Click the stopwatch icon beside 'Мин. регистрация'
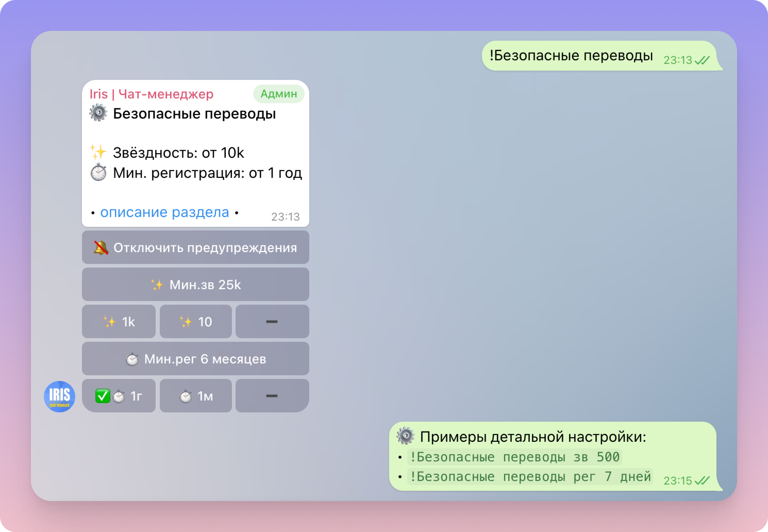 [x=98, y=172]
